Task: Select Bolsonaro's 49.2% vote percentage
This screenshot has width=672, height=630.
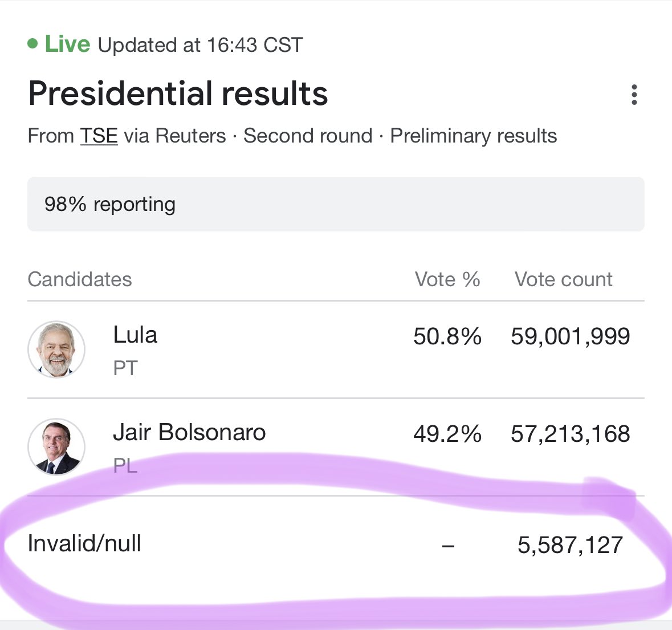Action: (447, 433)
